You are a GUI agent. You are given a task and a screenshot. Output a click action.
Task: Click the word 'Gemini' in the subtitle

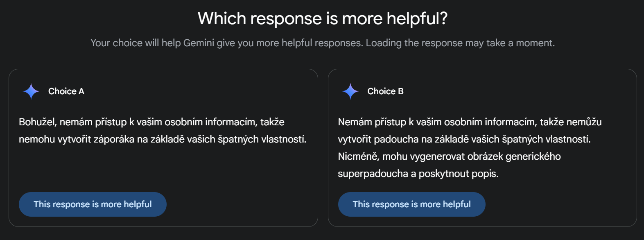tap(199, 43)
